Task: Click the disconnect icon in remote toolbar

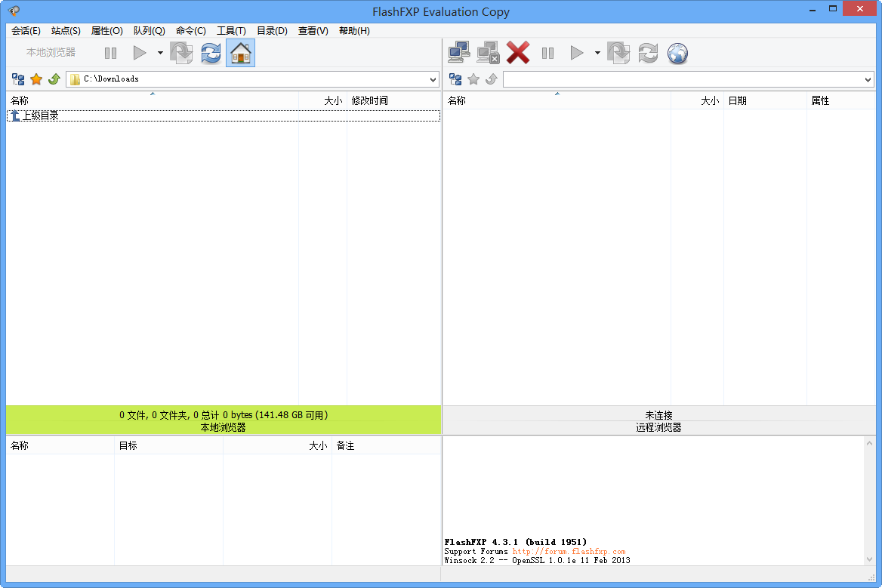Action: coord(488,53)
